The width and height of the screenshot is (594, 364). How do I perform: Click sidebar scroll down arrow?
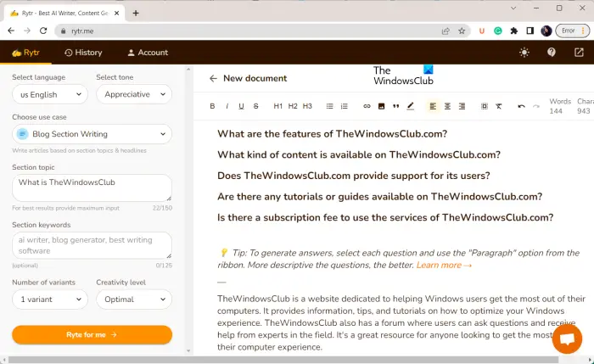[x=188, y=351]
